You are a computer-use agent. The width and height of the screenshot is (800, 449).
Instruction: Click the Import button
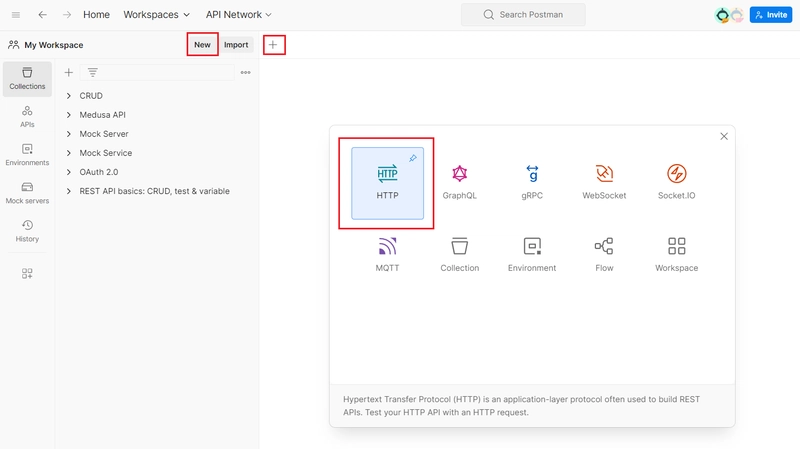236,44
